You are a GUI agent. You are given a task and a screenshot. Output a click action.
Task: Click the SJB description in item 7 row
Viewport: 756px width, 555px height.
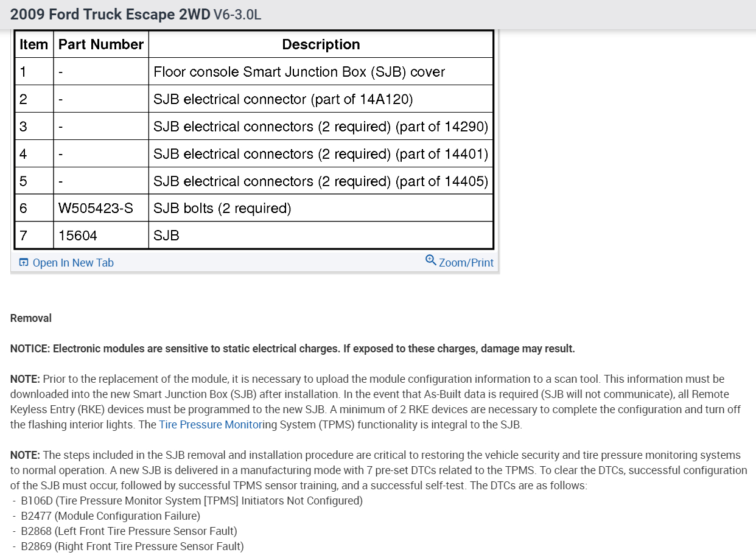(321, 236)
